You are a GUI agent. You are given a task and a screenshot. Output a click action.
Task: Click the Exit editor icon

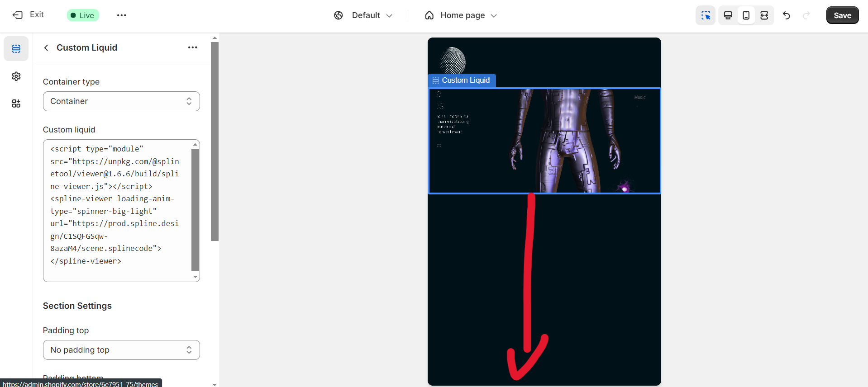(18, 15)
